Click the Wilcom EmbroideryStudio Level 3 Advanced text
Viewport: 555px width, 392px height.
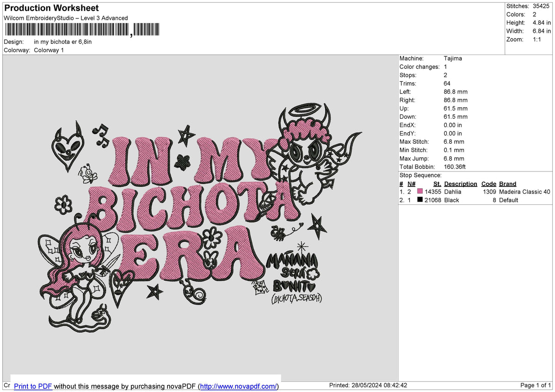(x=66, y=18)
